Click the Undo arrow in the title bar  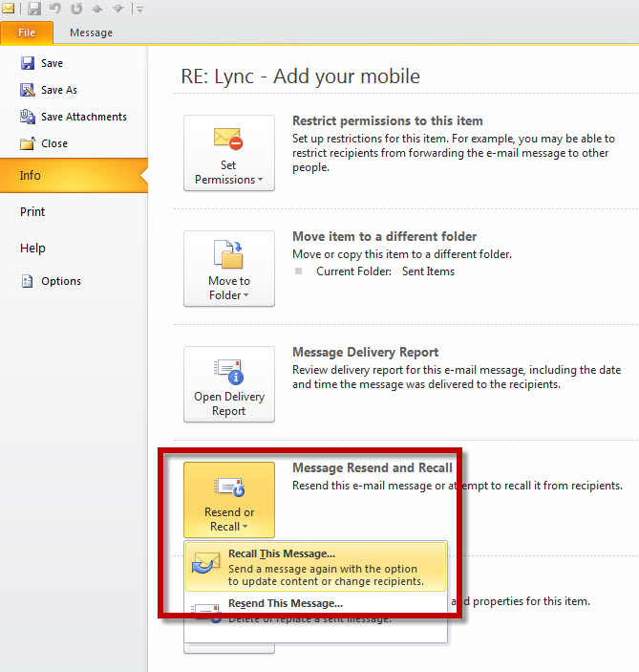tap(56, 9)
